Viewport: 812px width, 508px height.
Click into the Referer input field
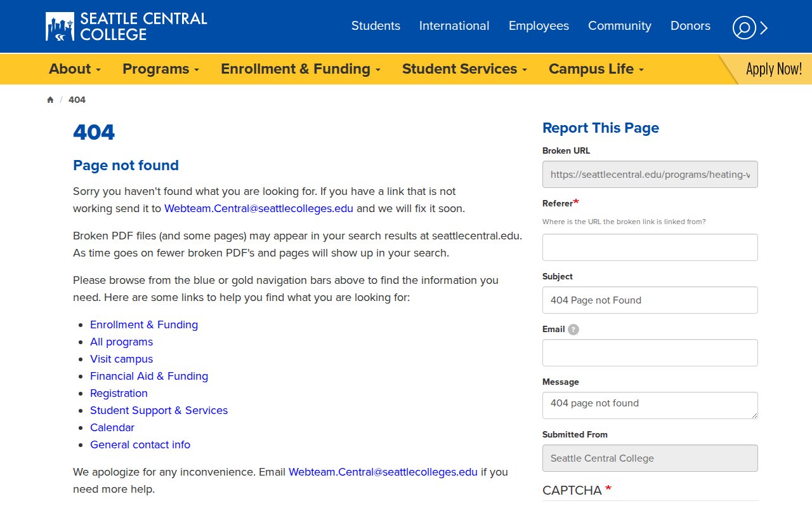point(650,247)
